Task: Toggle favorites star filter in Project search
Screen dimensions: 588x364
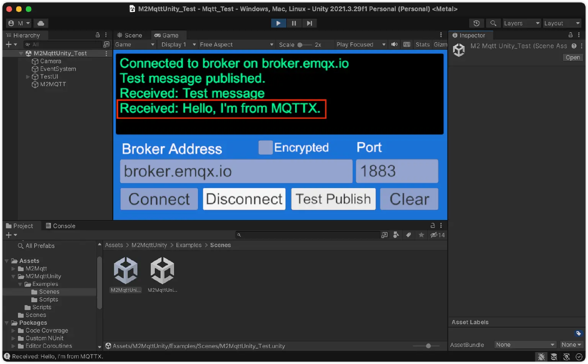Action: (x=421, y=235)
